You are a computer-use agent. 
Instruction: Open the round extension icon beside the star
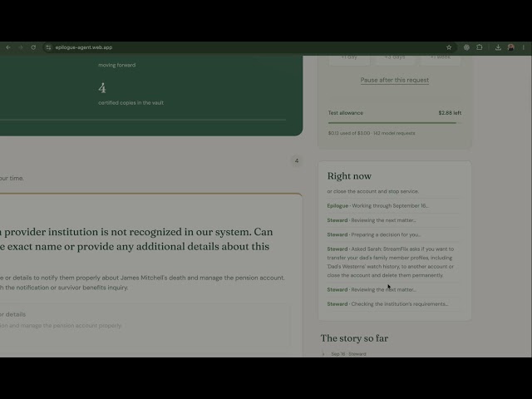(x=466, y=47)
